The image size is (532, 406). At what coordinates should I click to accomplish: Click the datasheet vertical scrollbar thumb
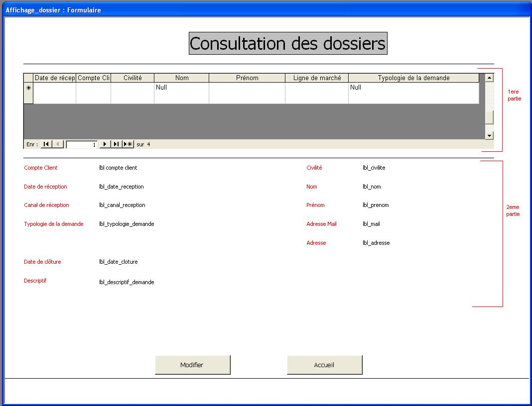489,117
